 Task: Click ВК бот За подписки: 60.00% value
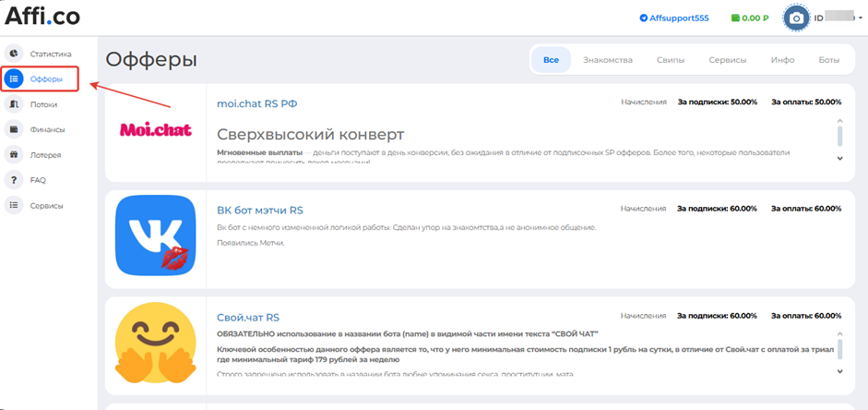717,209
